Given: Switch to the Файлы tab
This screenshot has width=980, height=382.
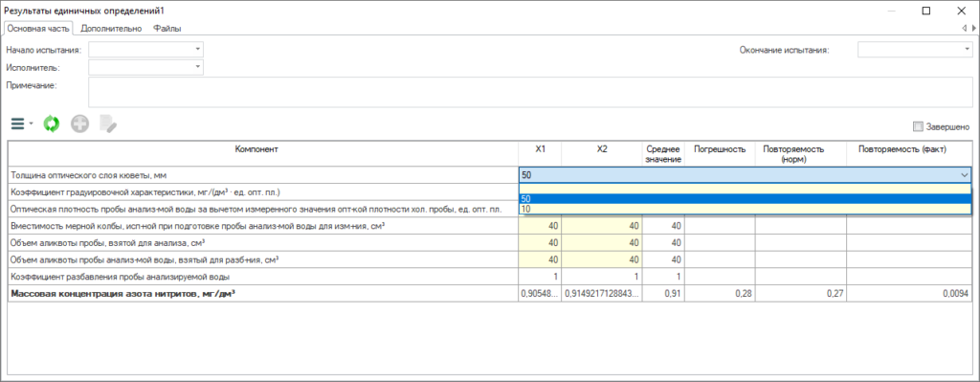Looking at the screenshot, I should click(167, 28).
